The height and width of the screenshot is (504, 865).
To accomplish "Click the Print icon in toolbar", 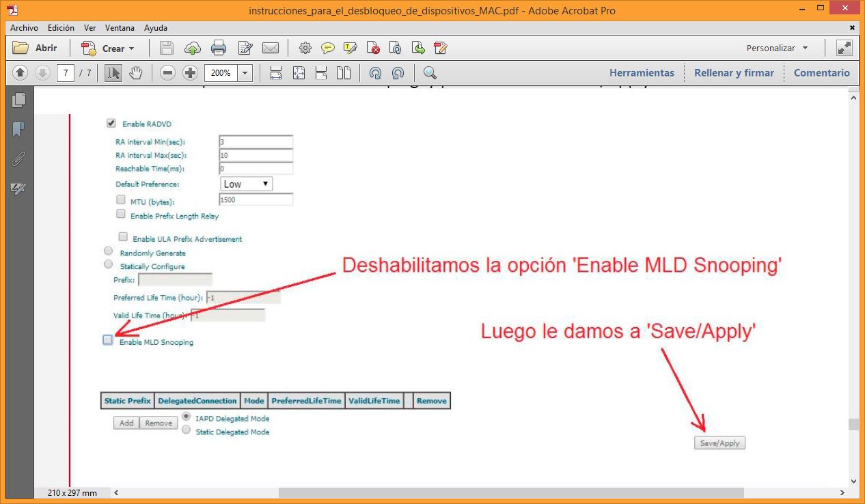I will [219, 48].
